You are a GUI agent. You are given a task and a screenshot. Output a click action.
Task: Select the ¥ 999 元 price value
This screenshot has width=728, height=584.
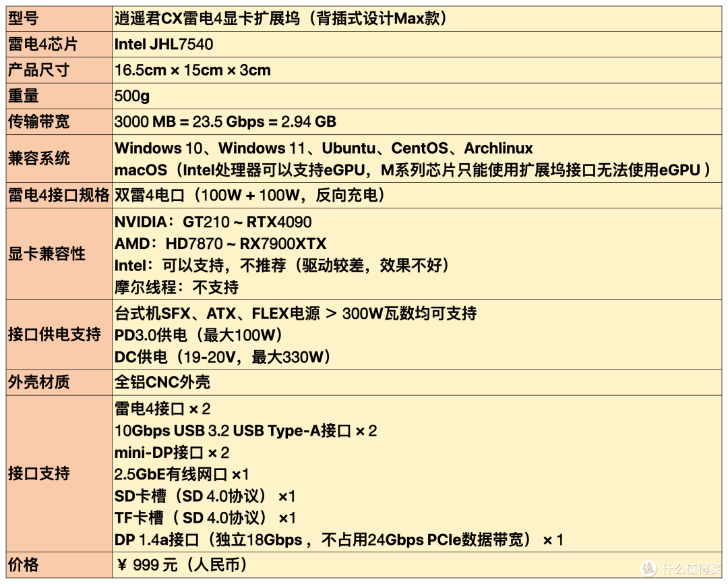(182, 565)
